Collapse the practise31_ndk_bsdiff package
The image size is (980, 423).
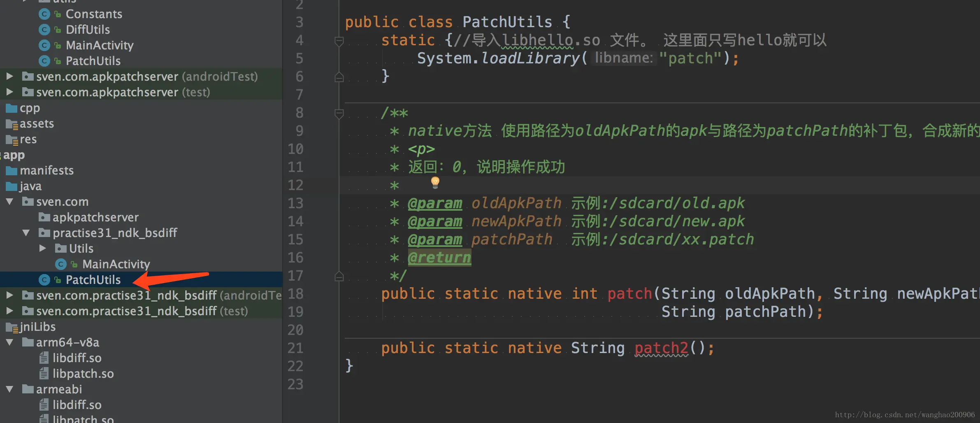[26, 233]
